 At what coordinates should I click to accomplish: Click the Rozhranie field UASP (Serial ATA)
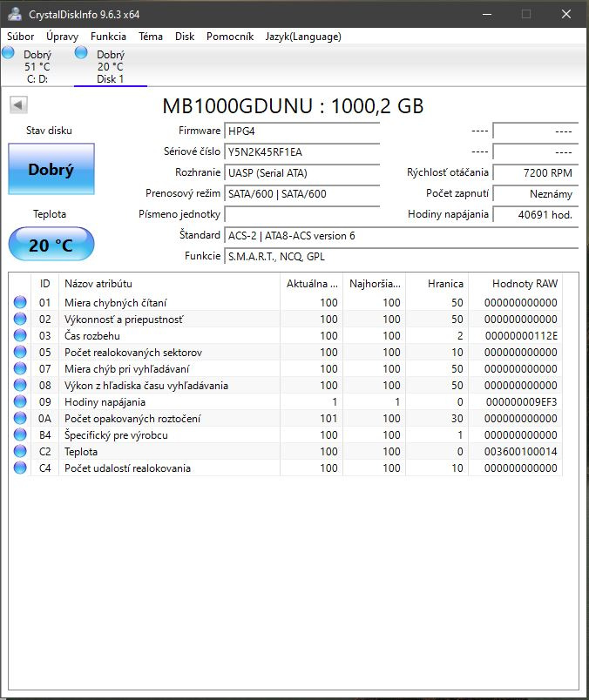[x=301, y=172]
